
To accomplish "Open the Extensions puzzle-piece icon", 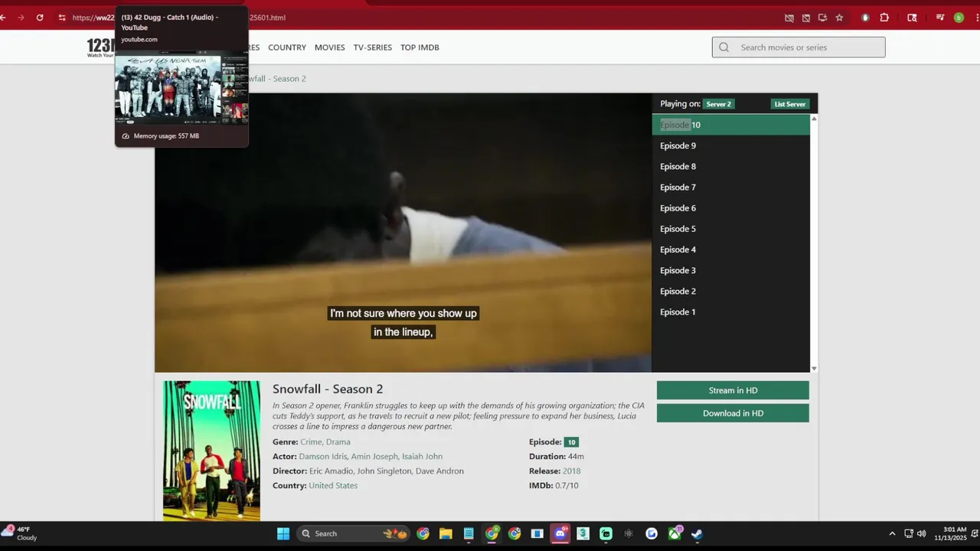I will tap(884, 18).
